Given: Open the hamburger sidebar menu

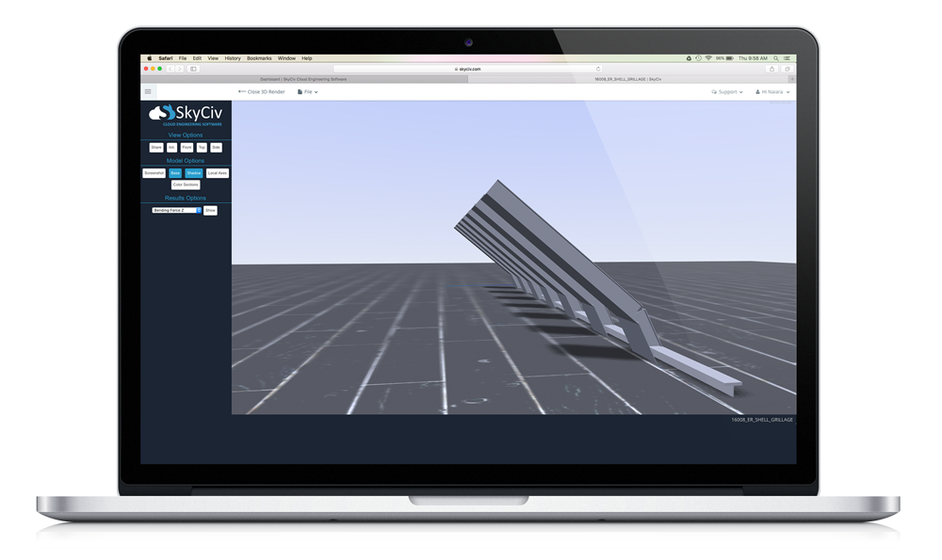Looking at the screenshot, I should point(148,92).
